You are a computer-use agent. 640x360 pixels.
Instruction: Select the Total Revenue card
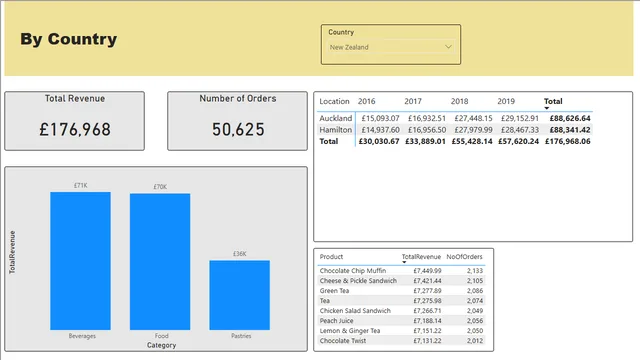click(74, 121)
